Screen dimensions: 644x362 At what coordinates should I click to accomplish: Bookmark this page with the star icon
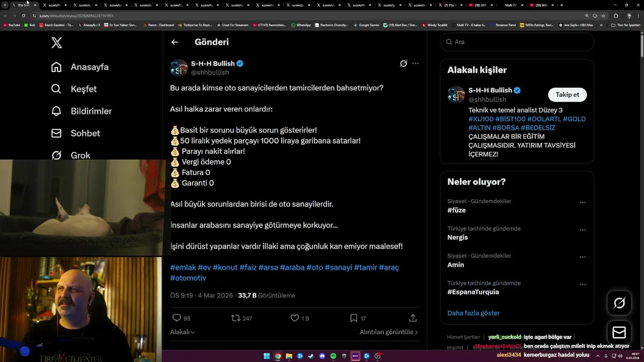(x=603, y=16)
